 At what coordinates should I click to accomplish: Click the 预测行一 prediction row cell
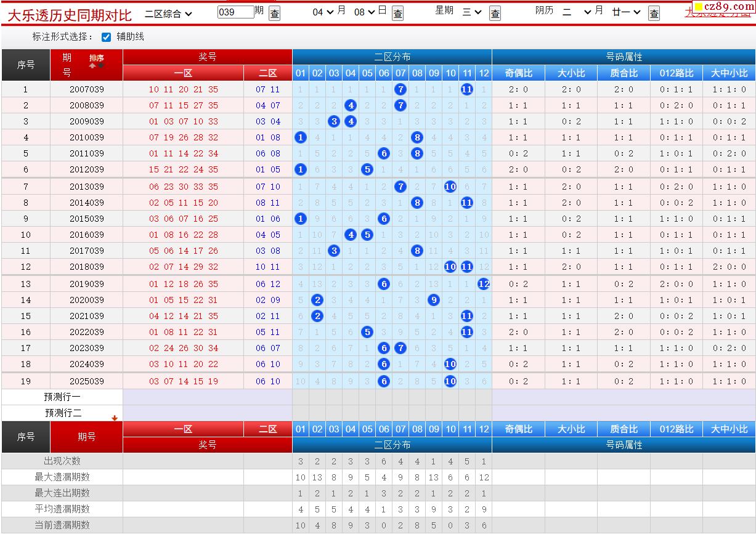tap(62, 397)
